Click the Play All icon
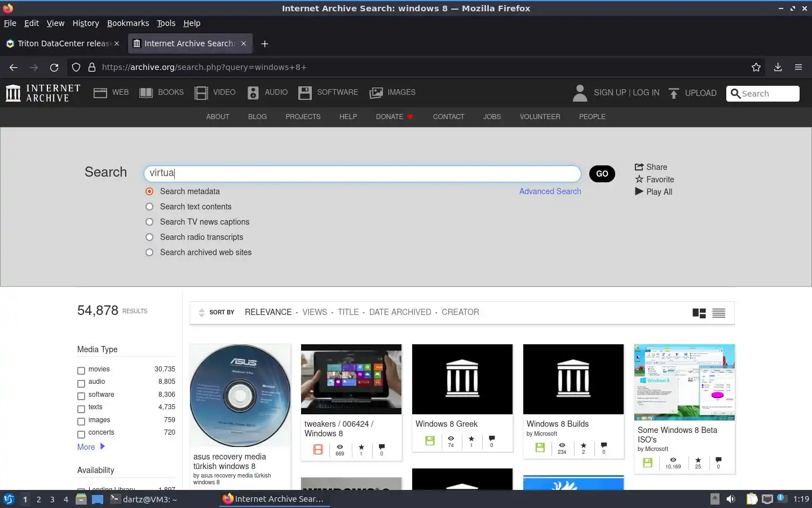The image size is (812, 508). click(639, 192)
